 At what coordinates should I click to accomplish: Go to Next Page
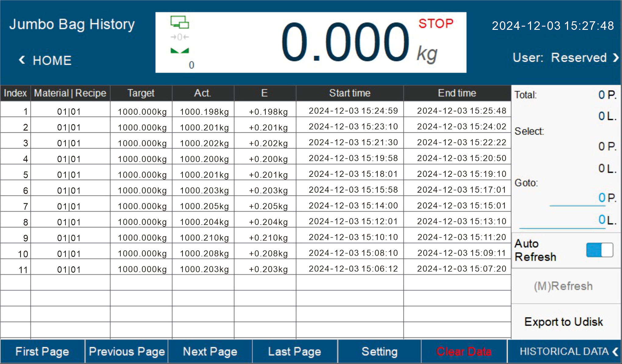coord(210,352)
